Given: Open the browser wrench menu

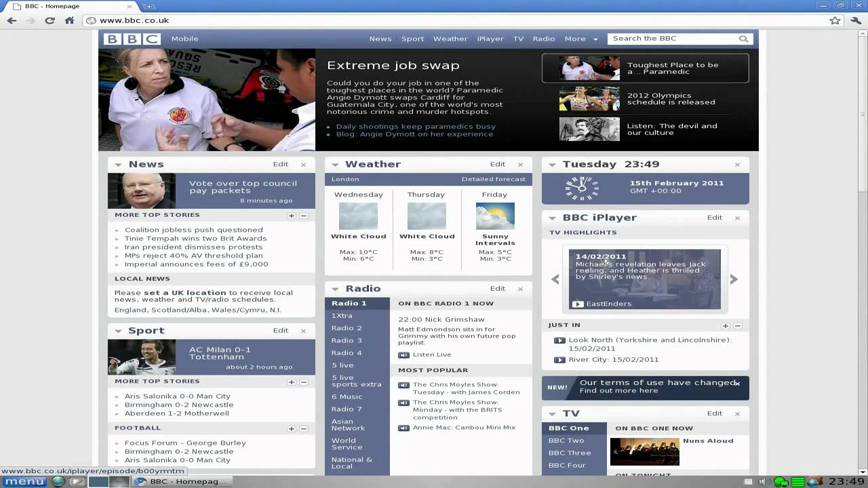Looking at the screenshot, I should [x=856, y=20].
